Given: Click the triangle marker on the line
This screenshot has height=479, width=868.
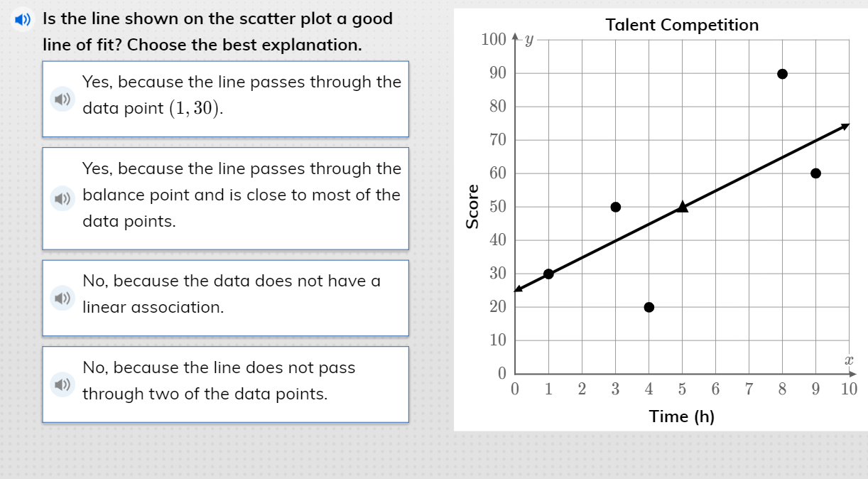Looking at the screenshot, I should pos(681,206).
